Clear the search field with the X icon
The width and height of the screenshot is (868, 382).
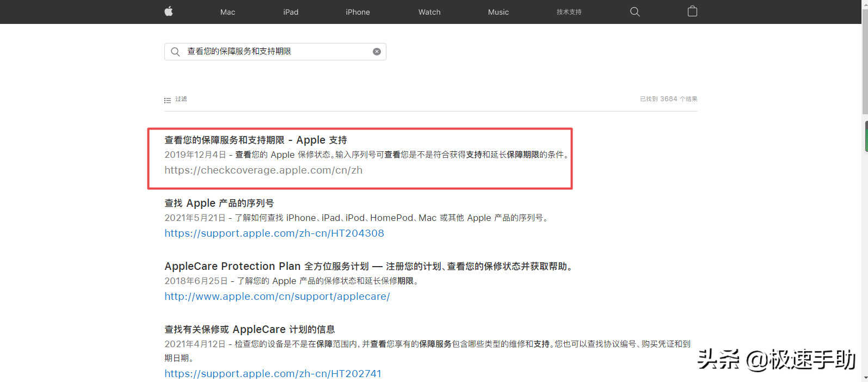tap(377, 52)
